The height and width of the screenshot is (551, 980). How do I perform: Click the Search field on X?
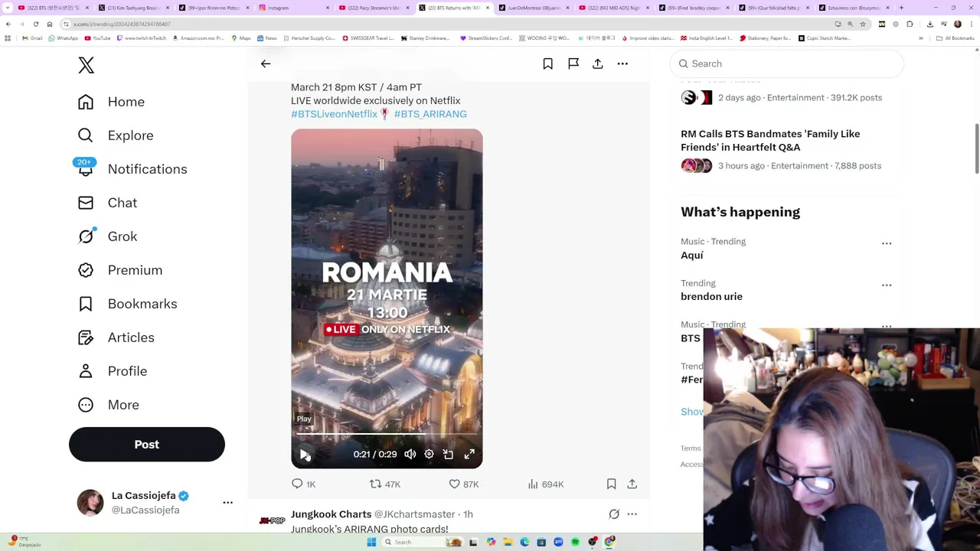pyautogui.click(x=787, y=64)
